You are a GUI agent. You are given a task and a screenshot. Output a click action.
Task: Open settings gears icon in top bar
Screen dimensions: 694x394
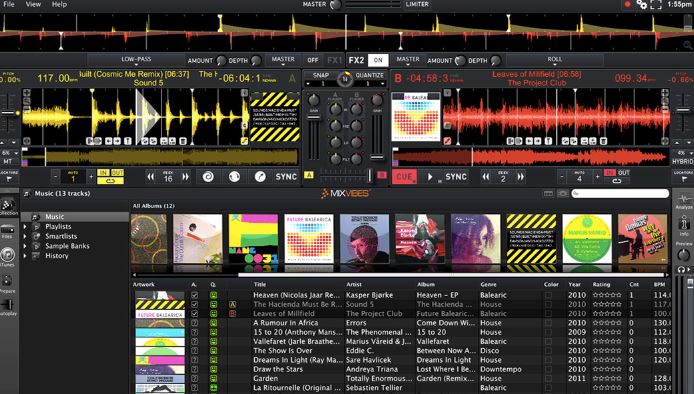(x=641, y=4)
